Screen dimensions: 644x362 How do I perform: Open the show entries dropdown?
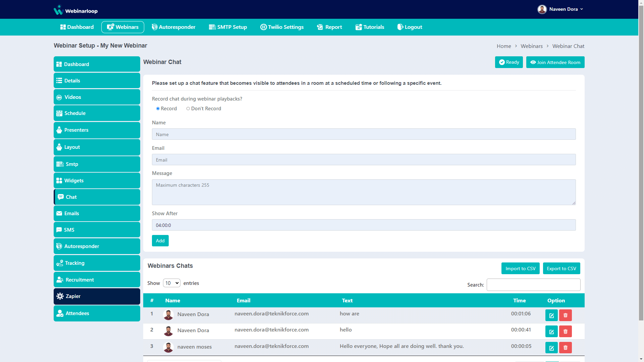(x=171, y=283)
